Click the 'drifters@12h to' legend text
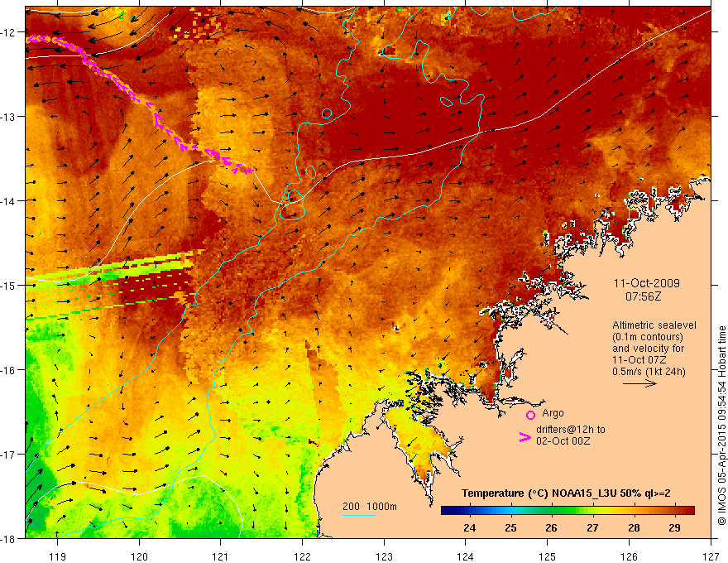The image size is (728, 563). click(571, 430)
